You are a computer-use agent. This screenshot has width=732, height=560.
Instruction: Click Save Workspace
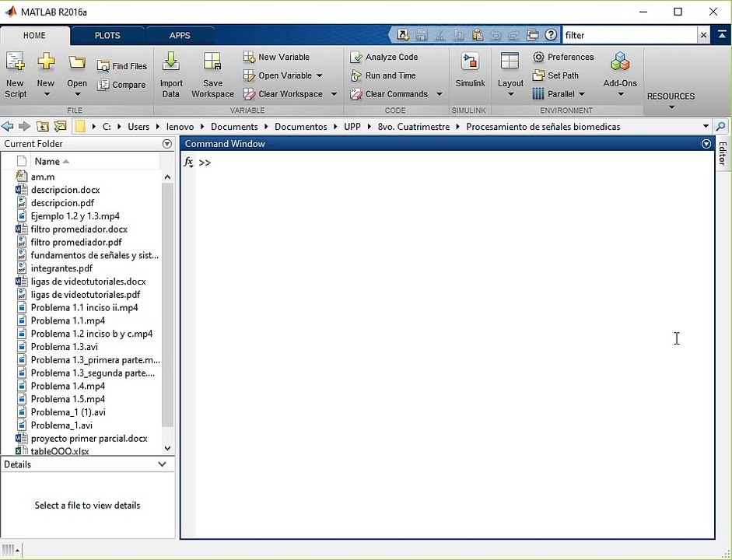pyautogui.click(x=212, y=75)
